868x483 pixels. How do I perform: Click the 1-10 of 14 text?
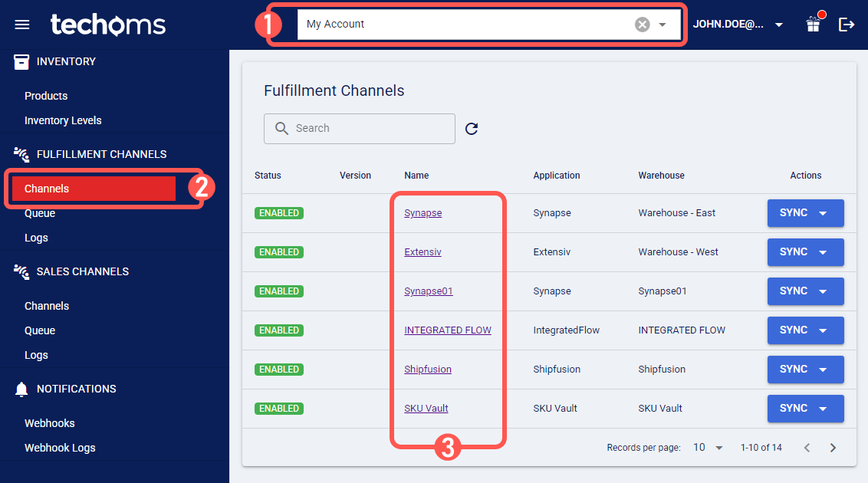(x=761, y=448)
